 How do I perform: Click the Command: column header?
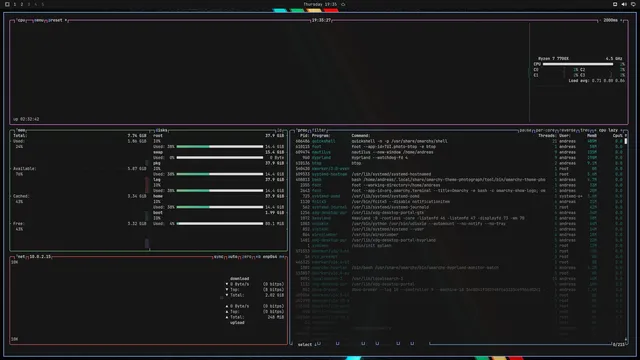361,136
